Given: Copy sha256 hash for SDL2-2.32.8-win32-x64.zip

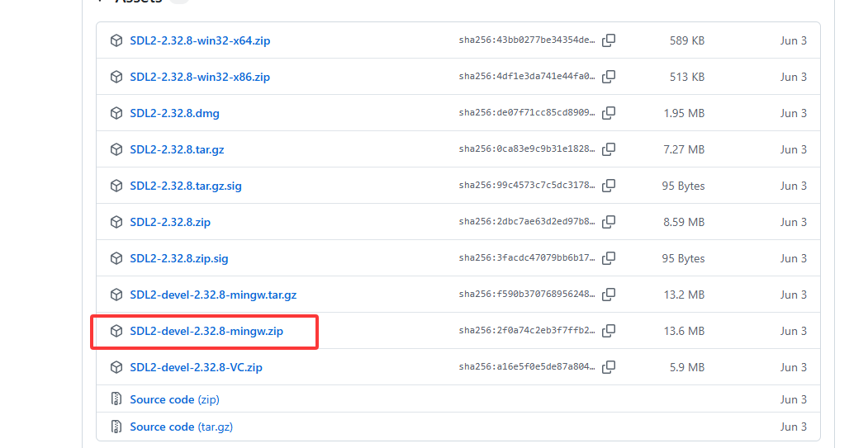Looking at the screenshot, I should click(609, 40).
